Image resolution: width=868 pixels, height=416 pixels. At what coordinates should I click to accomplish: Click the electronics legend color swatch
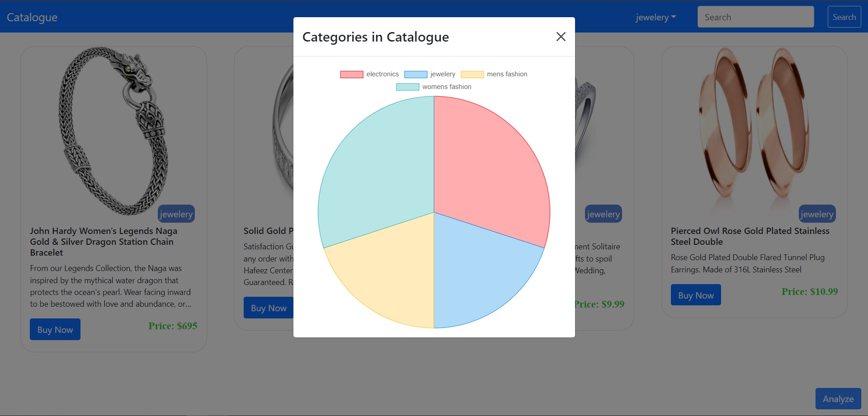351,74
